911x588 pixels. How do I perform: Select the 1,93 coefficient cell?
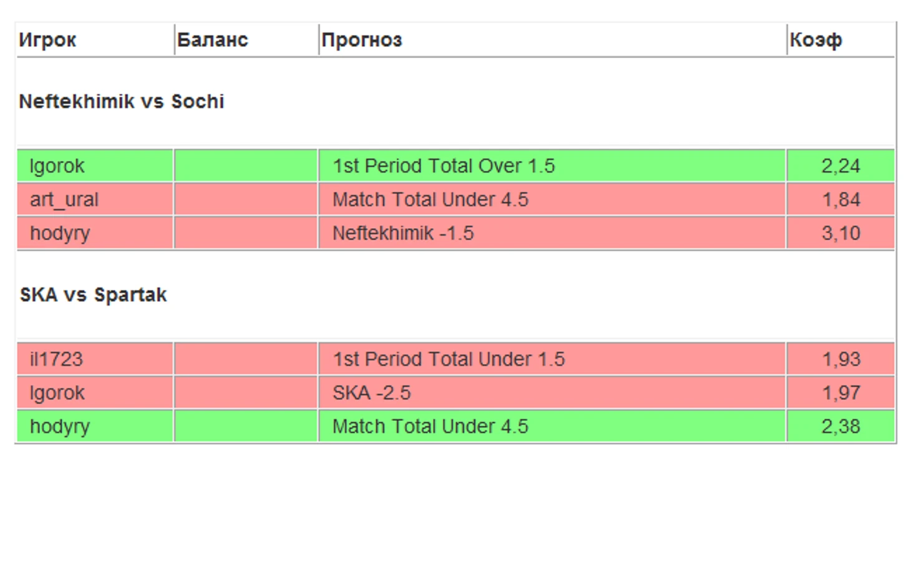[x=840, y=359]
